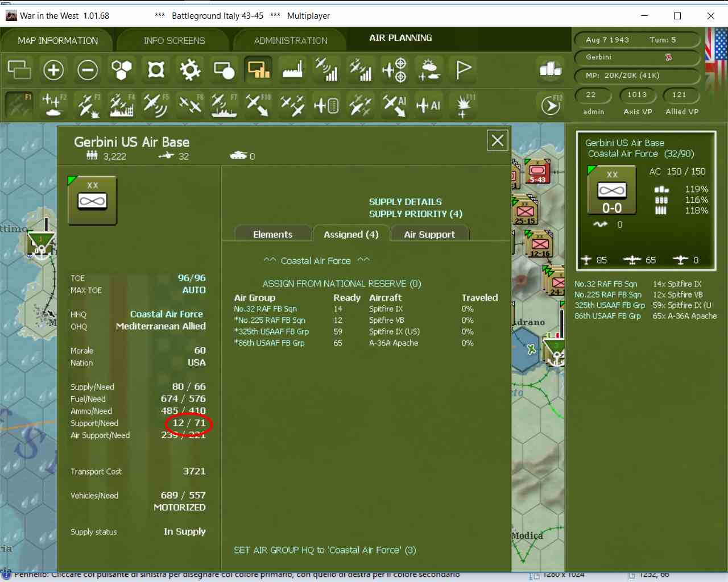Switch to the Elements tab

273,234
